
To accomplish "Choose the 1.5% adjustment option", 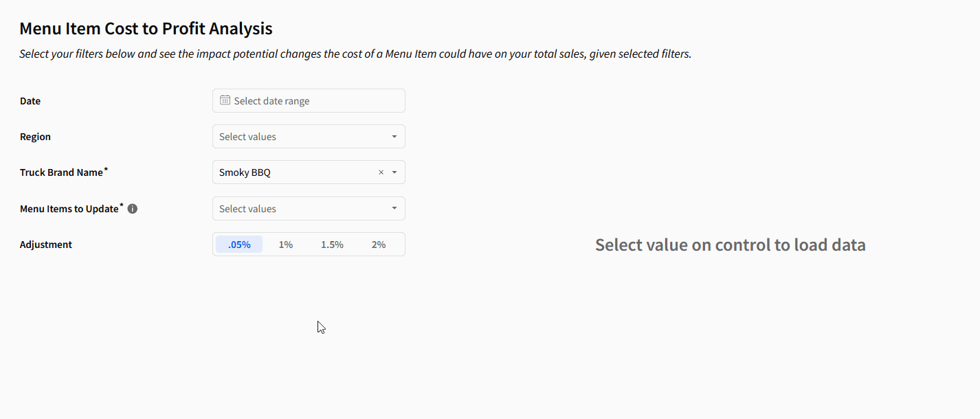I will point(332,245).
